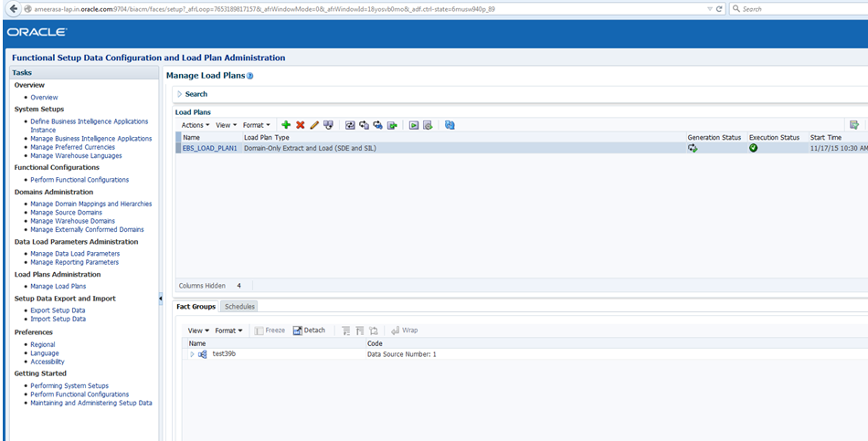Screen dimensions: 868x441
Task: Click the red X Delete load plan icon
Action: click(x=300, y=125)
